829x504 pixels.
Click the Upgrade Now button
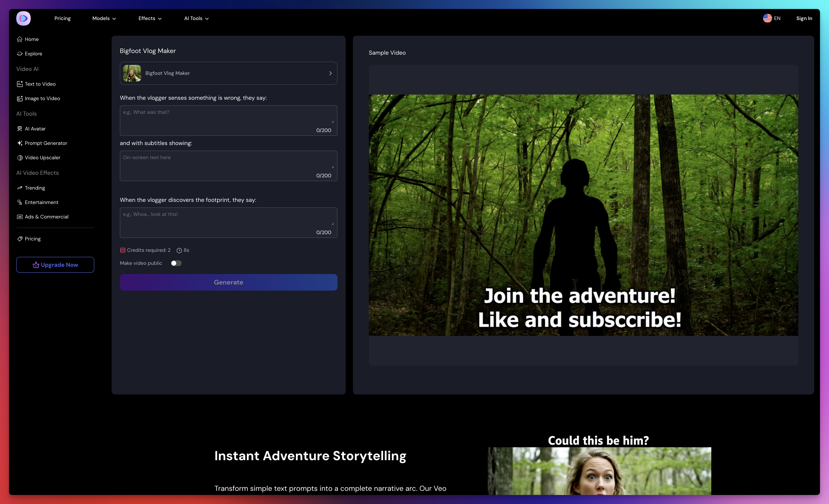click(55, 265)
